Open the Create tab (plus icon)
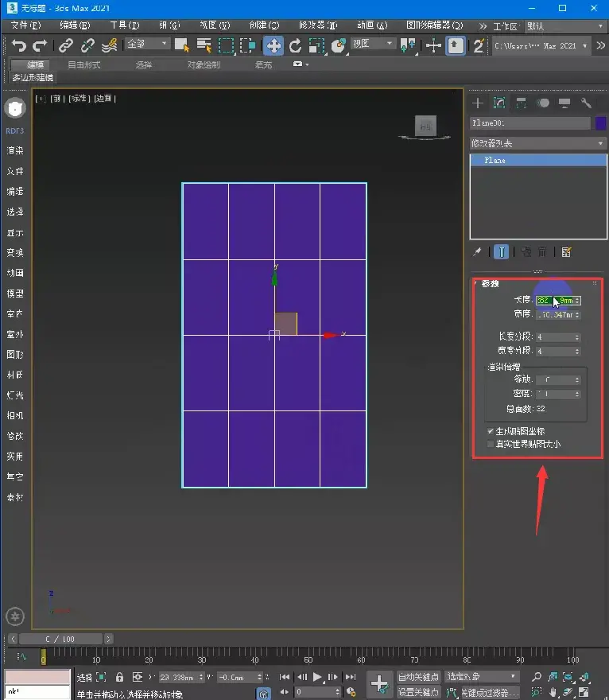This screenshot has height=700, width=609. coord(478,103)
